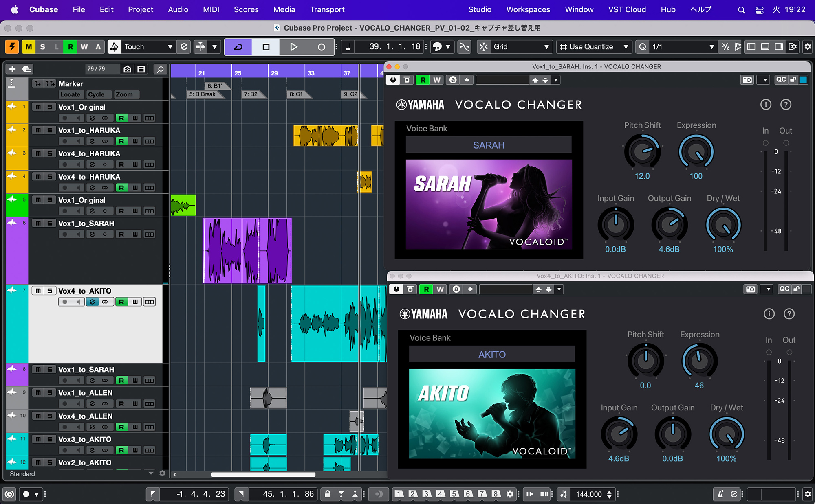Activate the Cycle loop button
Screen dimensions: 815x504
coord(238,47)
